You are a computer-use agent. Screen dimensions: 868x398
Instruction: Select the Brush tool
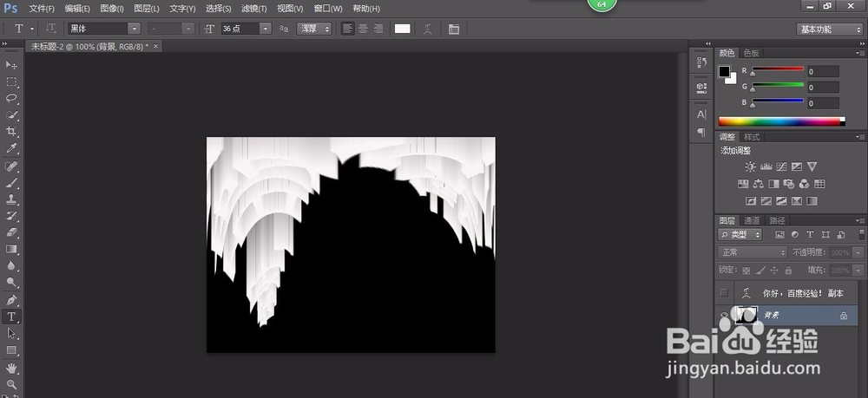tap(11, 182)
